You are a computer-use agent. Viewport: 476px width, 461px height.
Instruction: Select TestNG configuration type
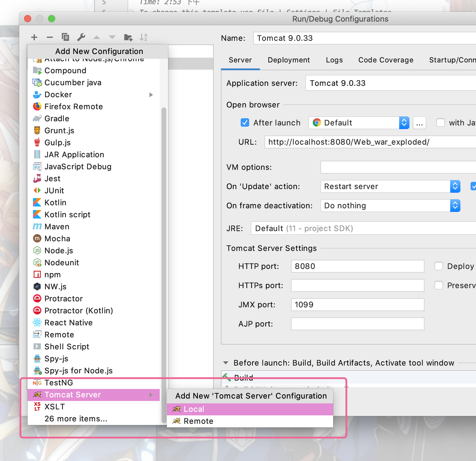[93, 383]
